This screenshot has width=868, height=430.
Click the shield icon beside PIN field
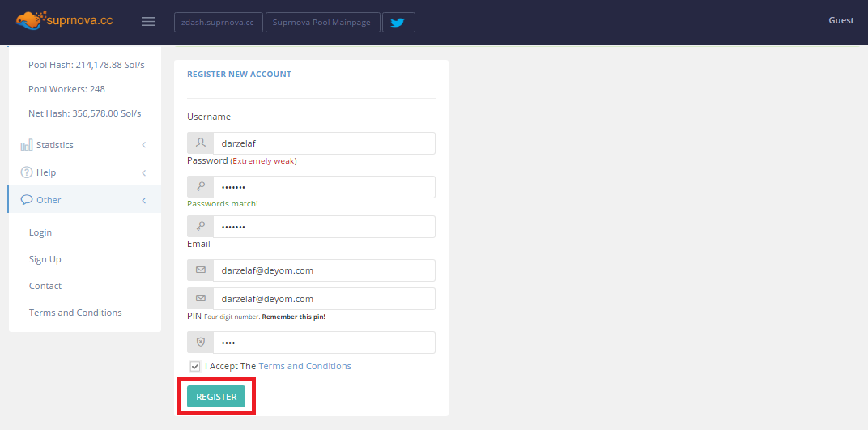click(200, 342)
